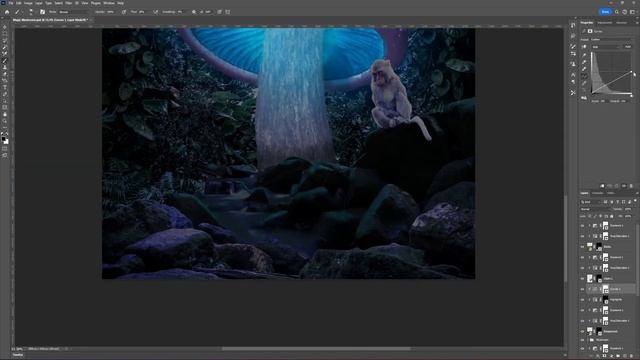Click the delete adjustment trash icon in the Properties panel
The image size is (640, 360).
pos(631,186)
